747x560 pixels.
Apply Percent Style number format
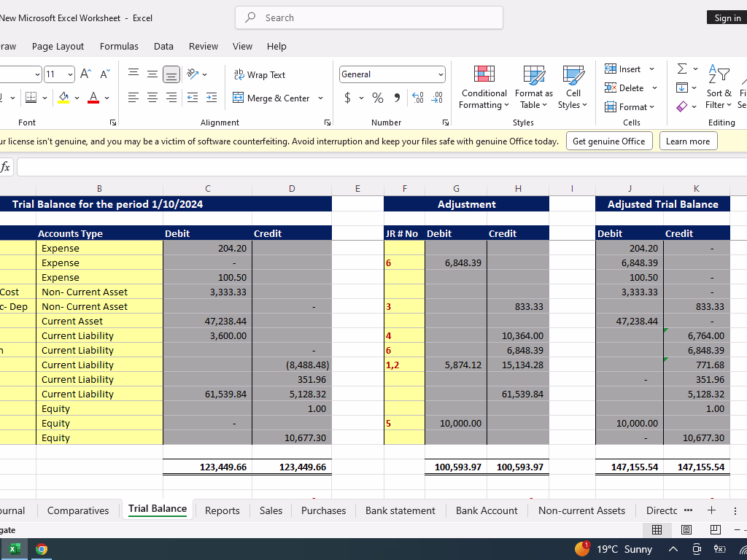coord(378,98)
